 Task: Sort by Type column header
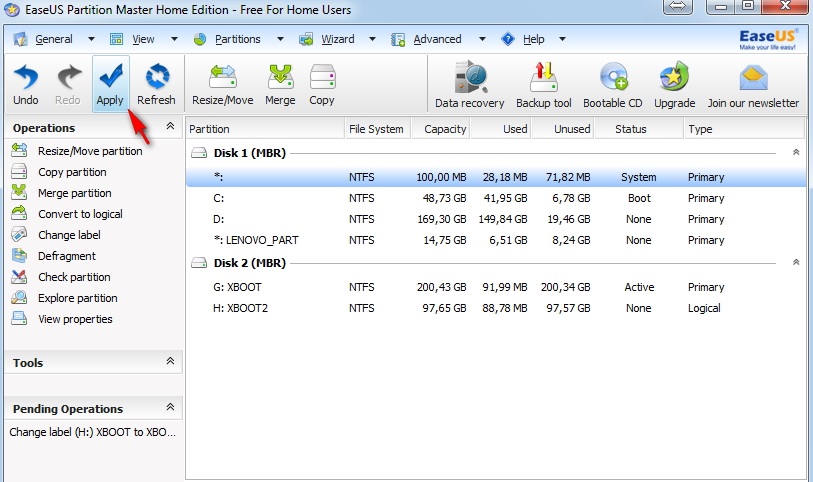tap(744, 129)
